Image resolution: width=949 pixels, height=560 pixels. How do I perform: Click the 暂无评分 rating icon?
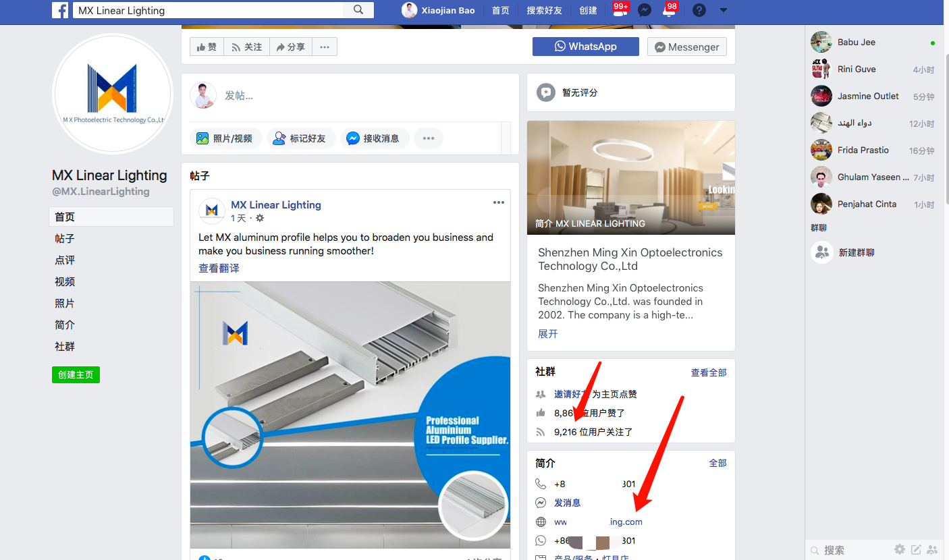pos(546,92)
